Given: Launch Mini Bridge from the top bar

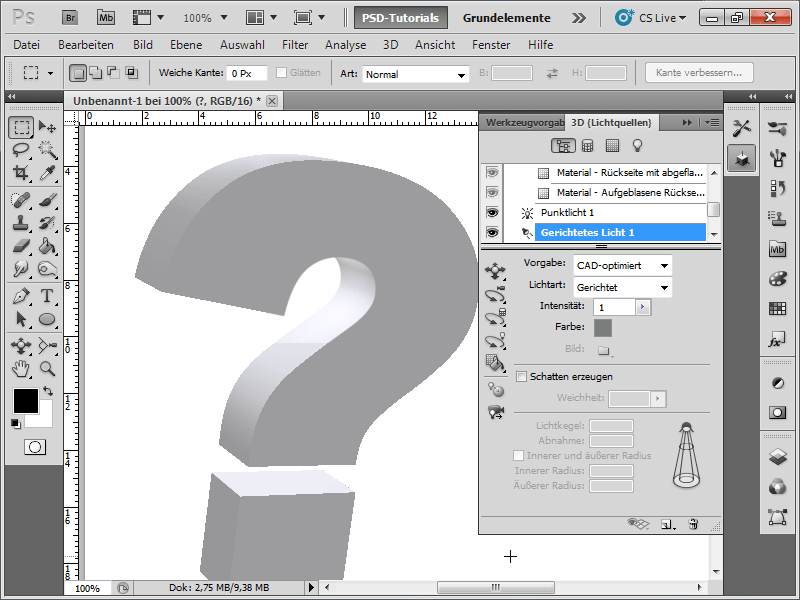Looking at the screenshot, I should (106, 18).
